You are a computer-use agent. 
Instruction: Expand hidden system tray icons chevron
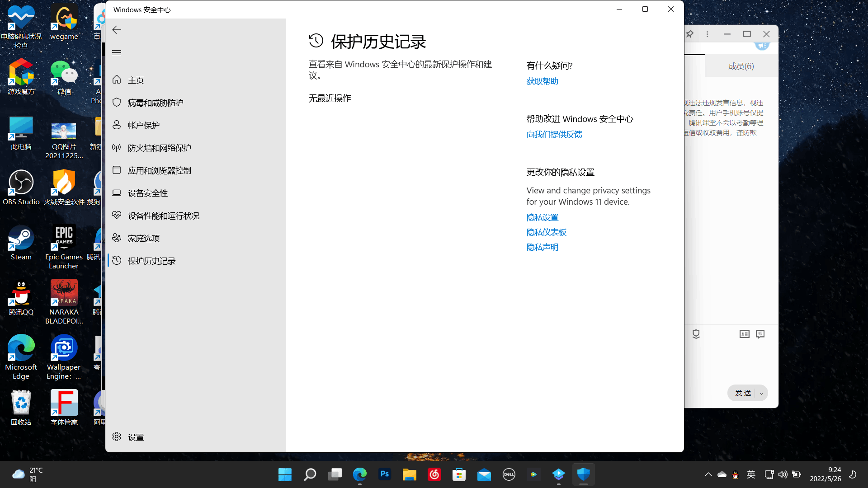[x=708, y=474]
